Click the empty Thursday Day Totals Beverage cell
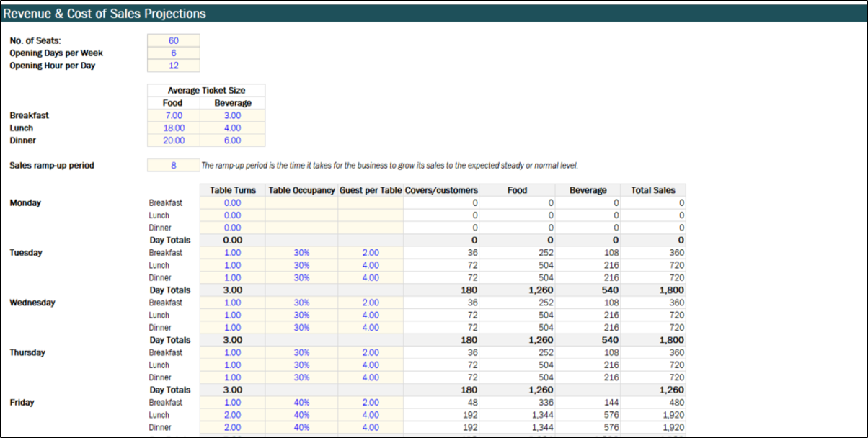The width and height of the screenshot is (868, 438). (588, 390)
